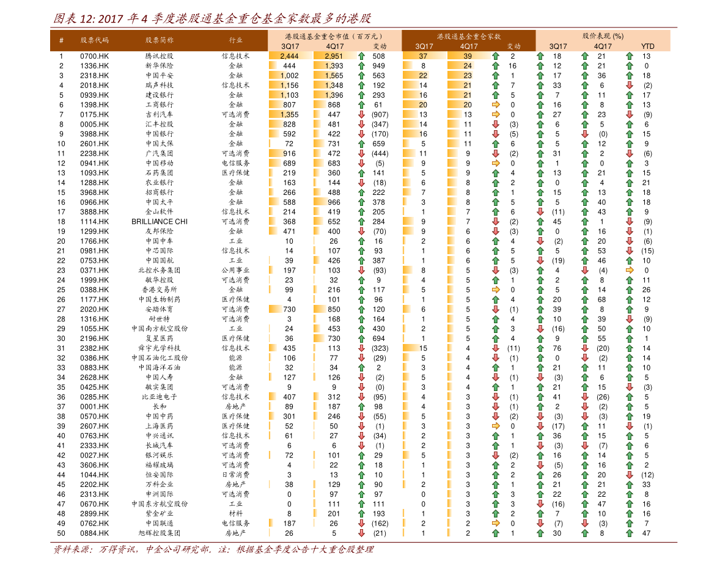This screenshot has height=567, width=728.
Task: Click the top-row green arrow under market value 变动
Action: (361, 56)
